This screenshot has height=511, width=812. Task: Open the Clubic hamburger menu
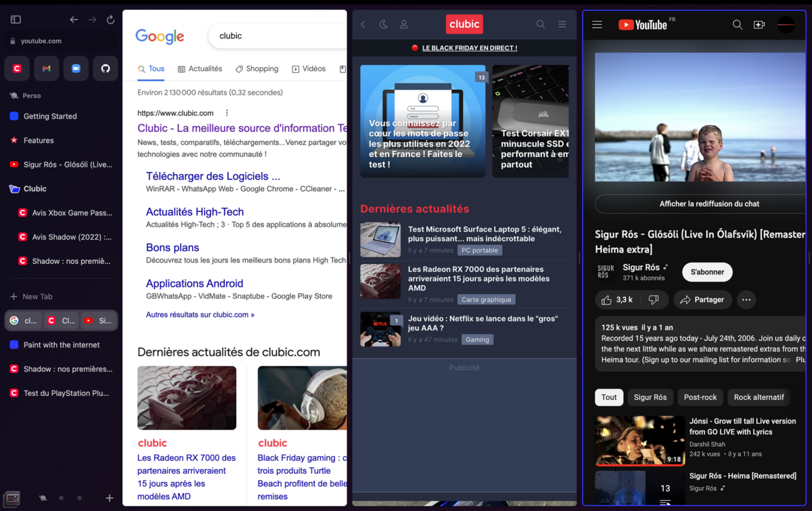point(562,24)
